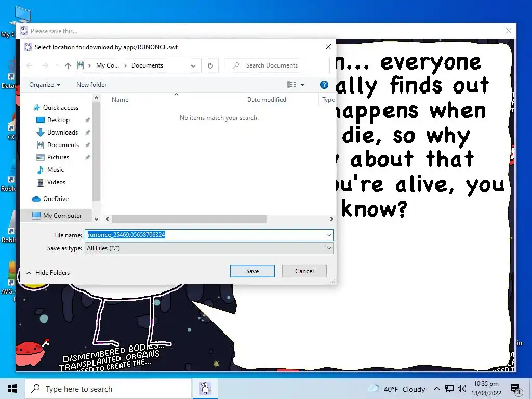
Task: Open Pictures in the navigation pane
Action: click(58, 157)
